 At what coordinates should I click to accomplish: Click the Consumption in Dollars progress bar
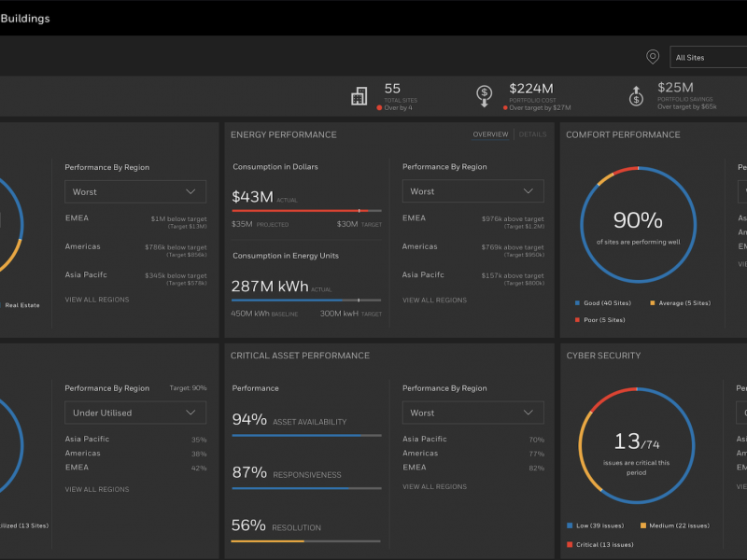[x=306, y=211]
